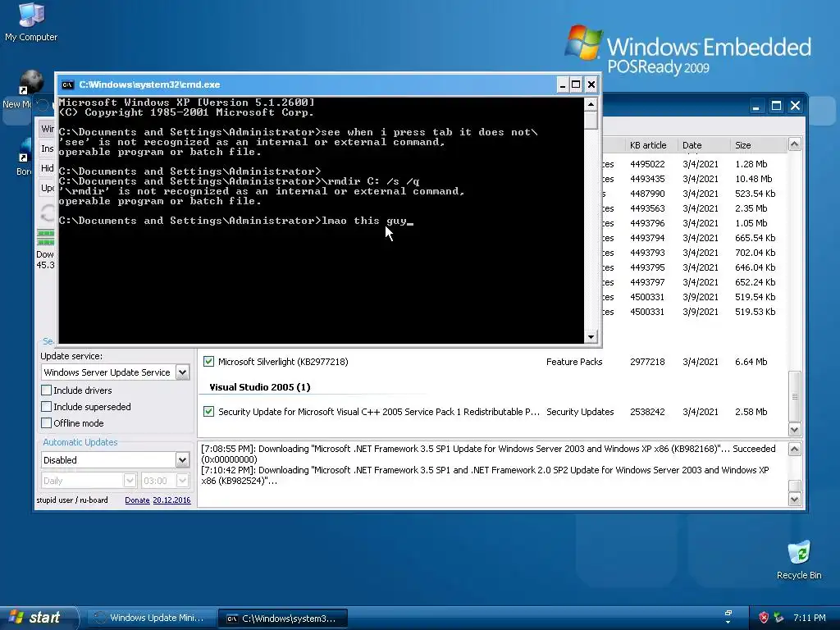Uncheck Microsoft Silverlight (KB2977218) update

click(209, 362)
